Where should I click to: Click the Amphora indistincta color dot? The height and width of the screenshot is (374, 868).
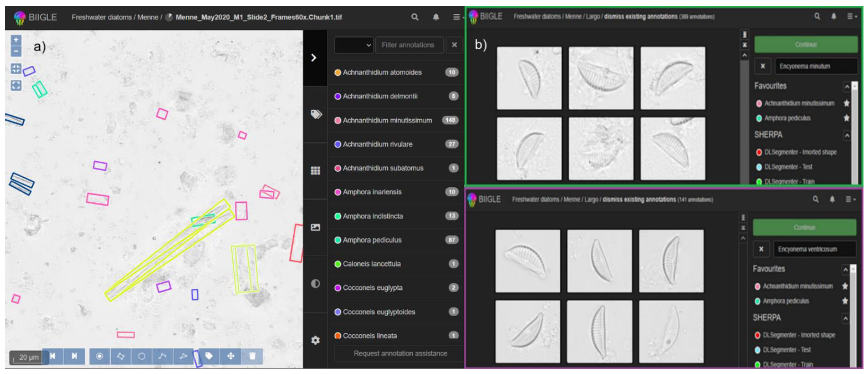coord(337,216)
